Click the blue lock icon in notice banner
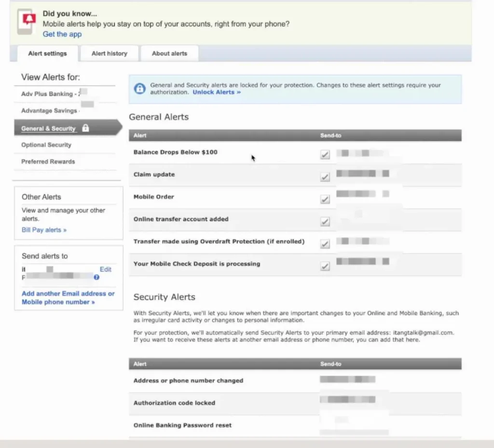The height and width of the screenshot is (448, 494). (x=139, y=89)
